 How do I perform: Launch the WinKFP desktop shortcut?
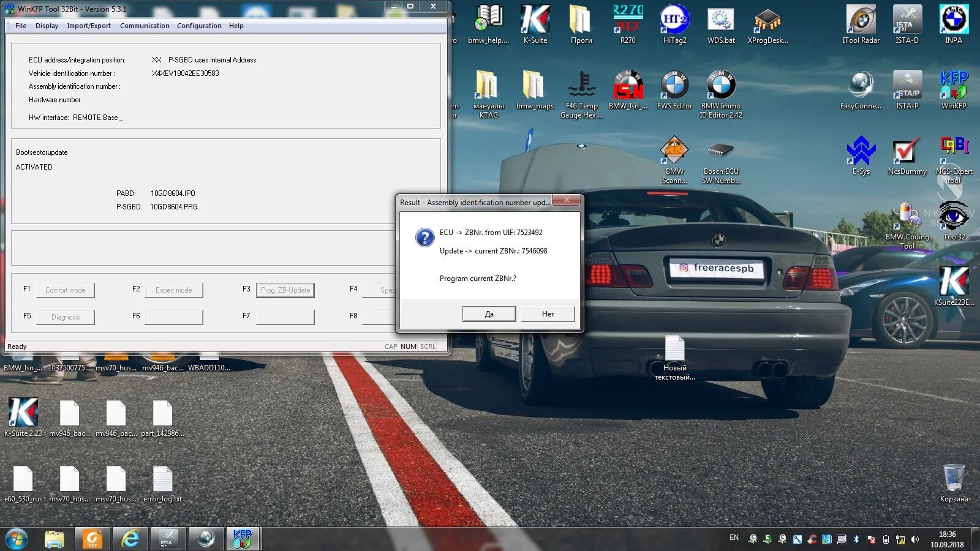(x=954, y=91)
